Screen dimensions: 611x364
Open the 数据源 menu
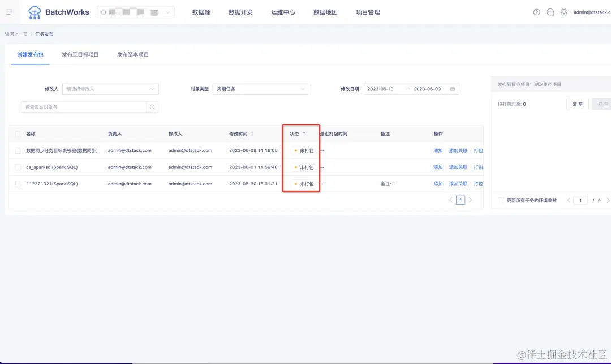tap(201, 12)
